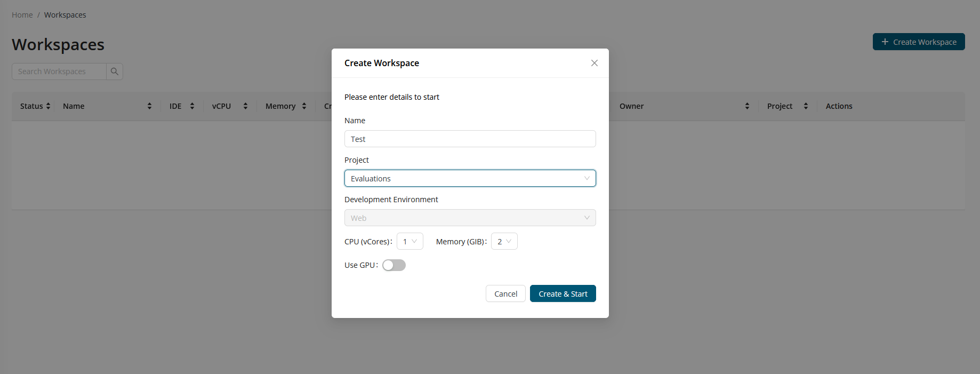The image size is (980, 374).
Task: Open the Development Environment dropdown
Action: [470, 218]
